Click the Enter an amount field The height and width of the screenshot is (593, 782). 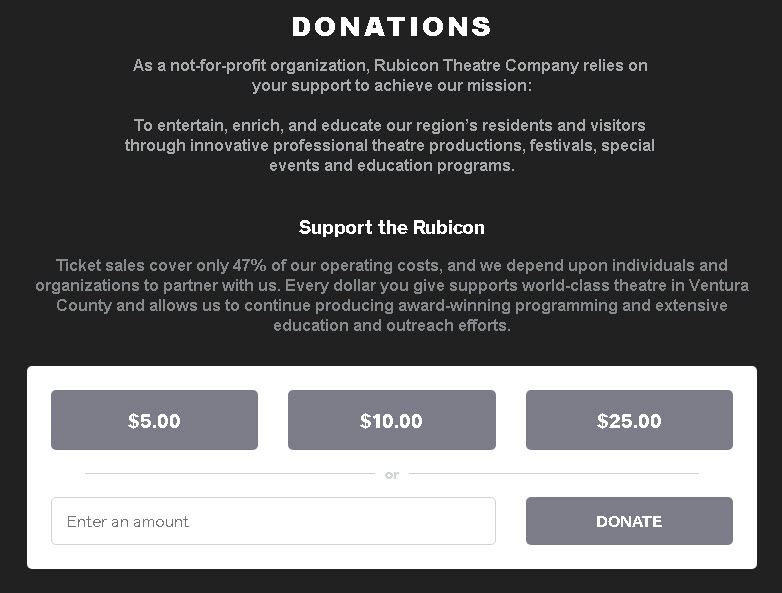click(273, 521)
